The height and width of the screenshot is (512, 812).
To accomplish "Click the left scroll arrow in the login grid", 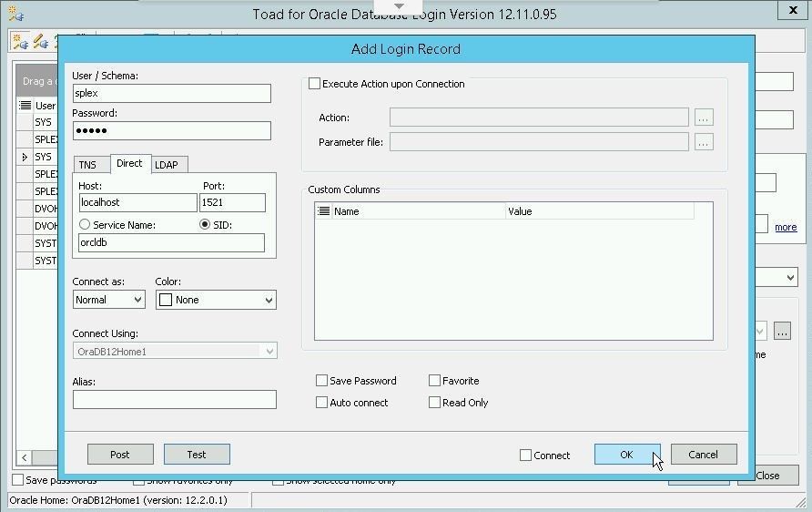I will click(25, 457).
